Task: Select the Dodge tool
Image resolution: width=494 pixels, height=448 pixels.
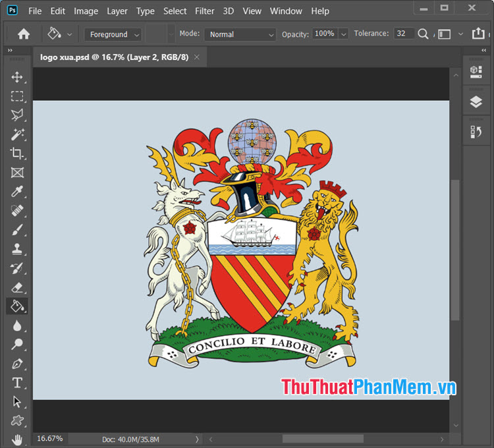Action: point(17,345)
